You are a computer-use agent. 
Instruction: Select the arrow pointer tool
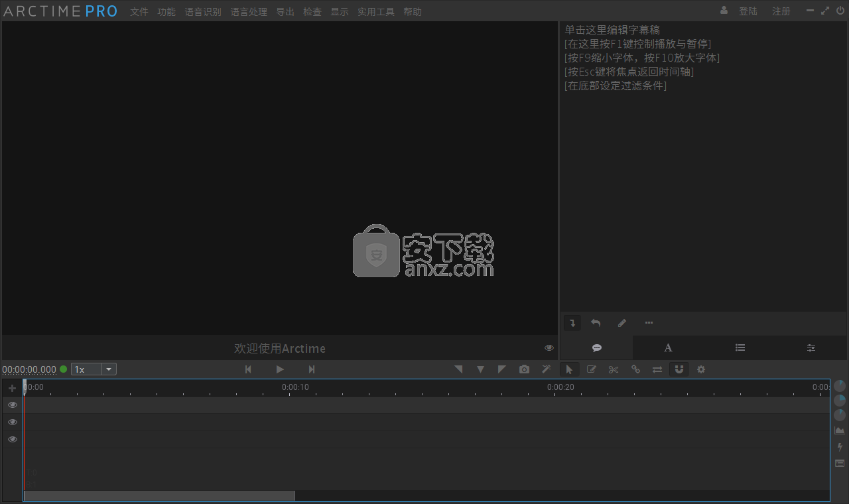569,369
